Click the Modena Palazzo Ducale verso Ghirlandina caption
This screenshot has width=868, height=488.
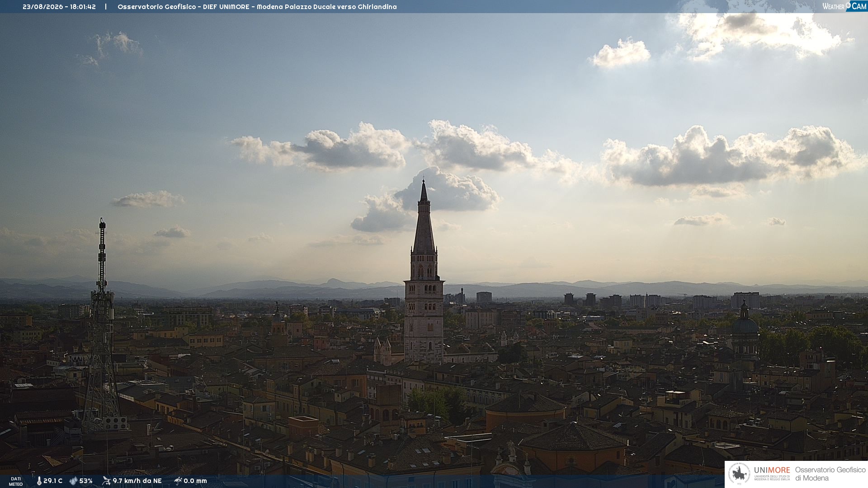point(326,7)
